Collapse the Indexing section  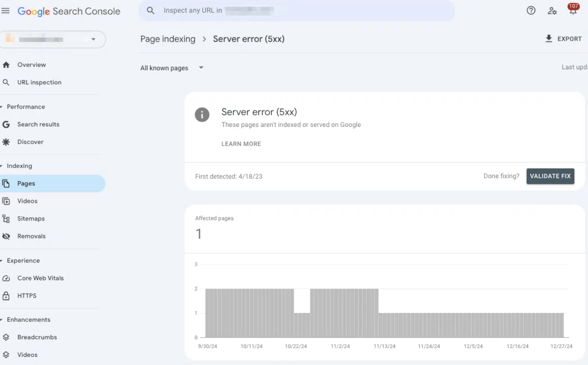2,166
